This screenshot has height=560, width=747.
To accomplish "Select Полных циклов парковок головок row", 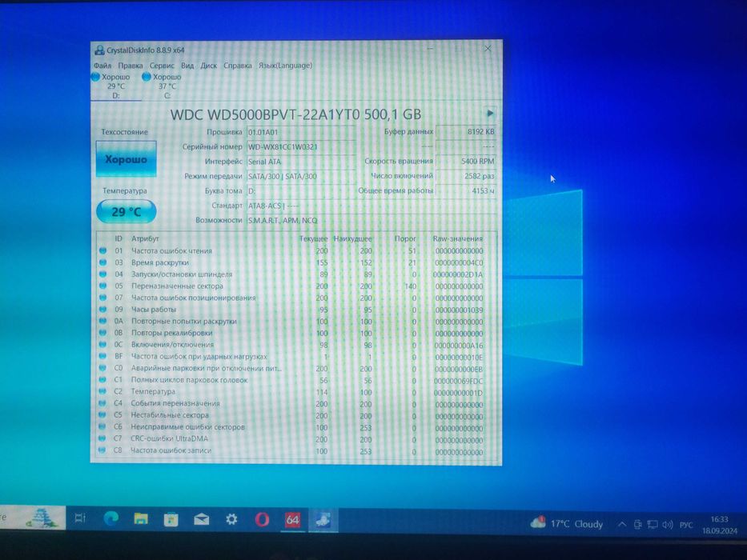I will pos(295,380).
